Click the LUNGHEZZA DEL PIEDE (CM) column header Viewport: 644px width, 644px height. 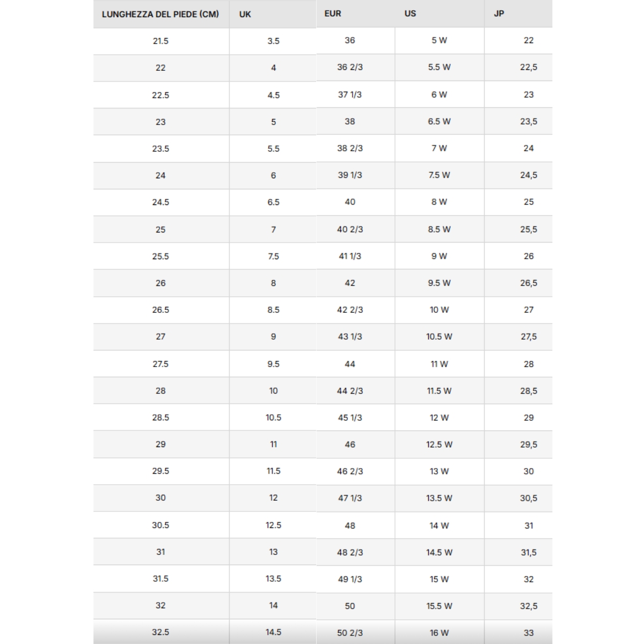click(160, 14)
